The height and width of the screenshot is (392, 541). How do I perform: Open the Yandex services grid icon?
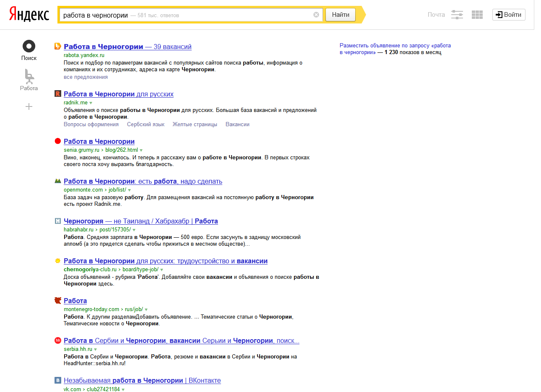[x=477, y=15]
